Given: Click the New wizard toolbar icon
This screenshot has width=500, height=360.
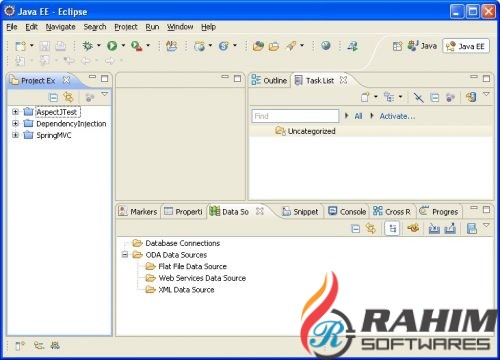Looking at the screenshot, I should coord(20,46).
